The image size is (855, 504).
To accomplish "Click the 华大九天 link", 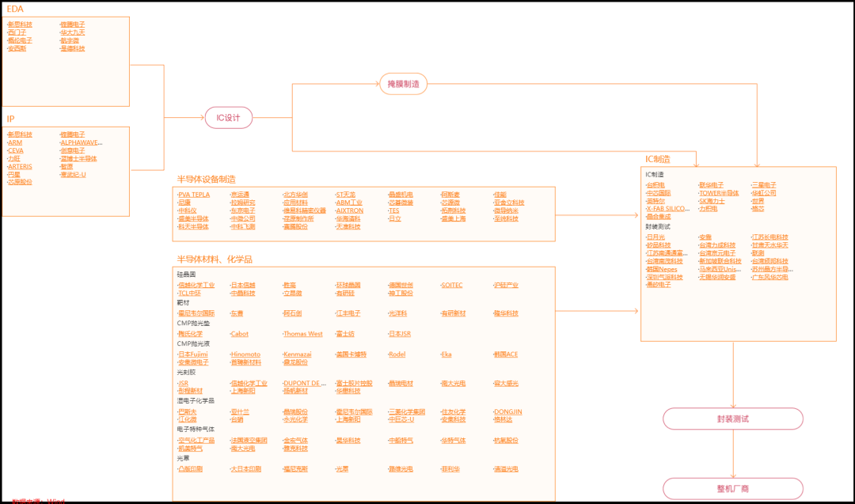I will (x=73, y=32).
